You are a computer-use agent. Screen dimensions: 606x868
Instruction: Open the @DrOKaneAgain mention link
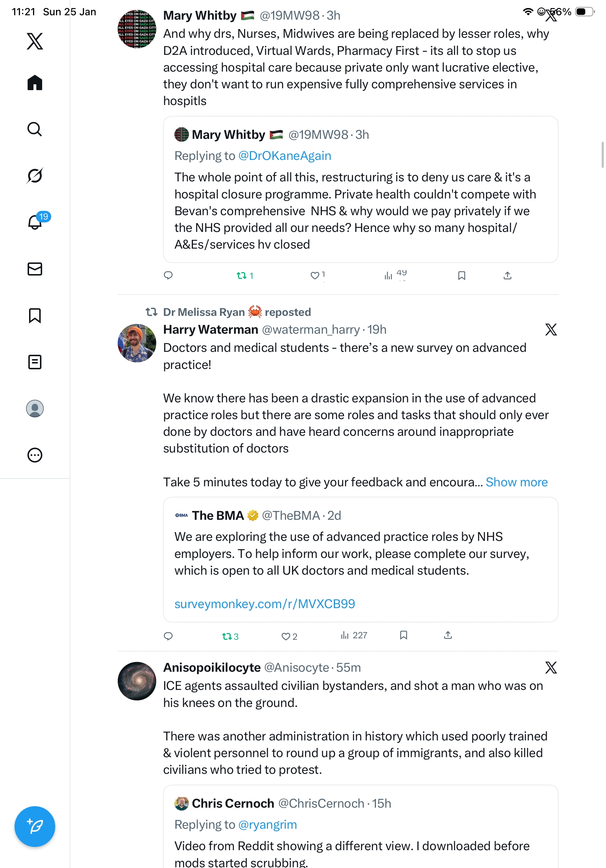pyautogui.click(x=284, y=156)
